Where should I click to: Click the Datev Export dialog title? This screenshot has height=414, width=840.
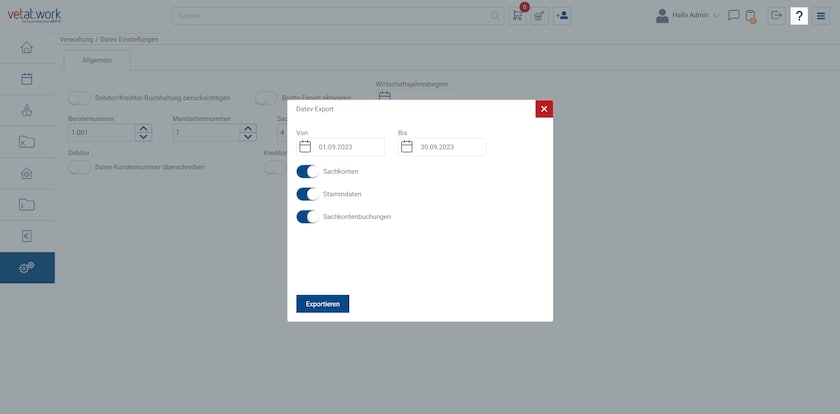pyautogui.click(x=315, y=109)
